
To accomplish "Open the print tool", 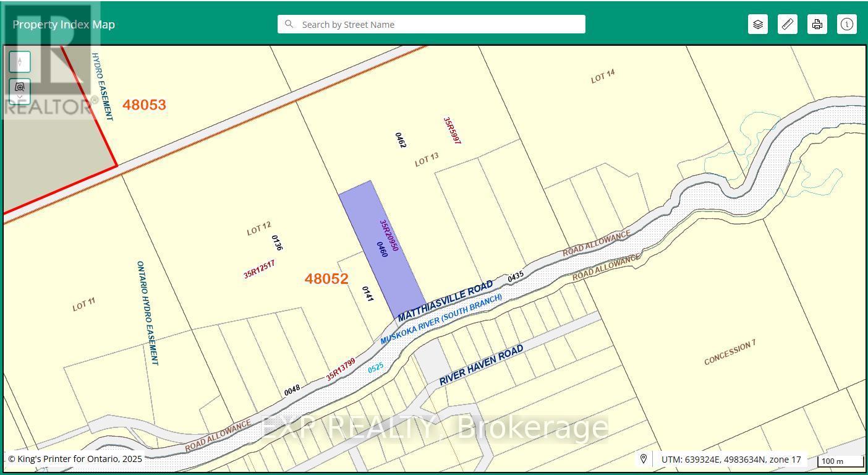I will tap(817, 24).
